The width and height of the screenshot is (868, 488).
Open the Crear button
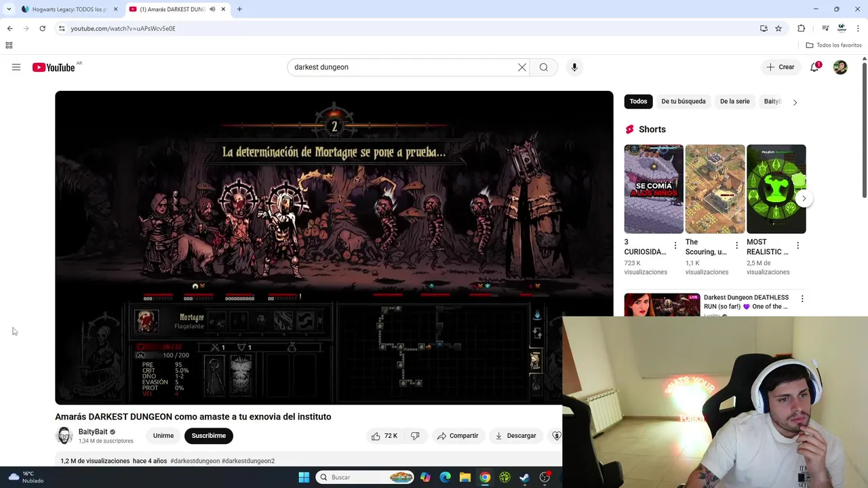781,67
